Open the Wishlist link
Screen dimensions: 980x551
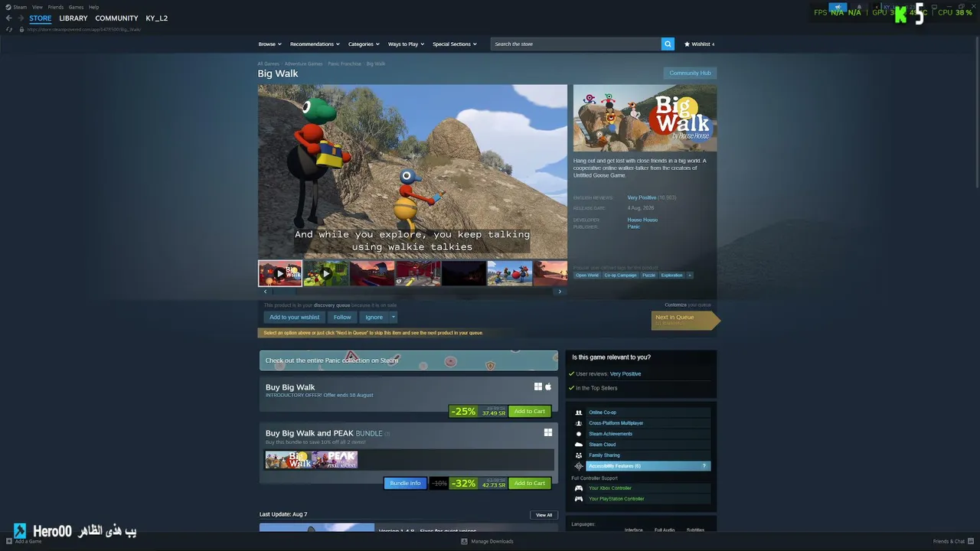(x=699, y=44)
